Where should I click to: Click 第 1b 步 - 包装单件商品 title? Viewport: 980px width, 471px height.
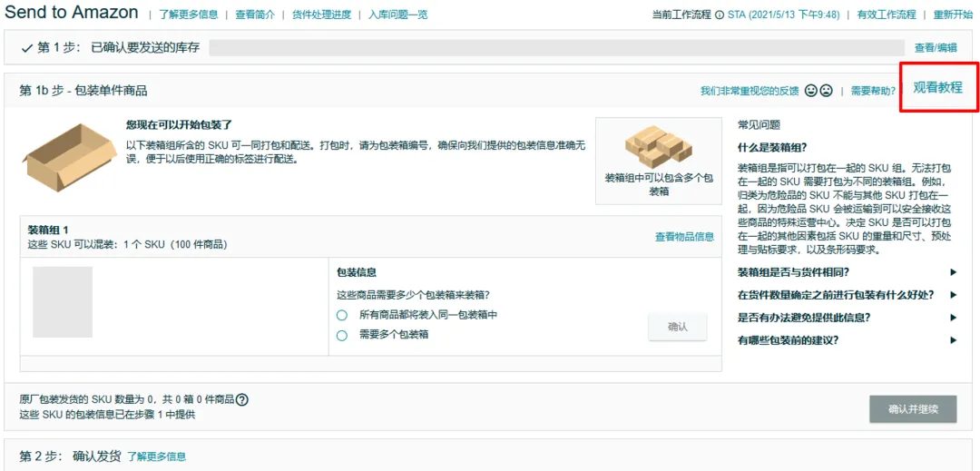83,91
